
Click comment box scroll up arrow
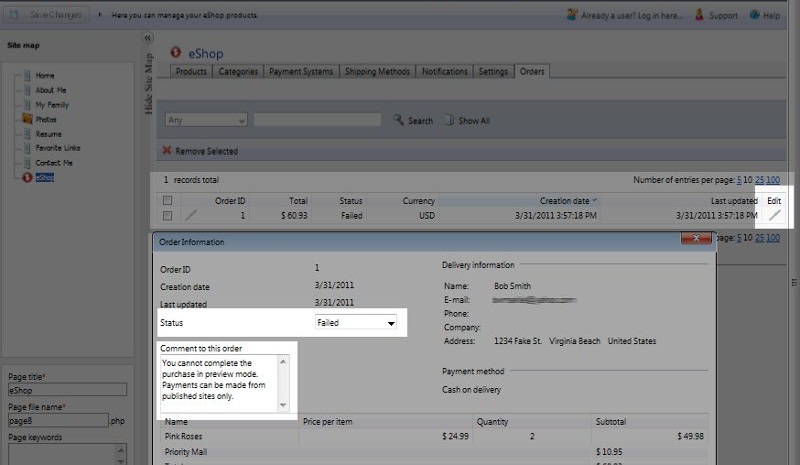pyautogui.click(x=283, y=361)
